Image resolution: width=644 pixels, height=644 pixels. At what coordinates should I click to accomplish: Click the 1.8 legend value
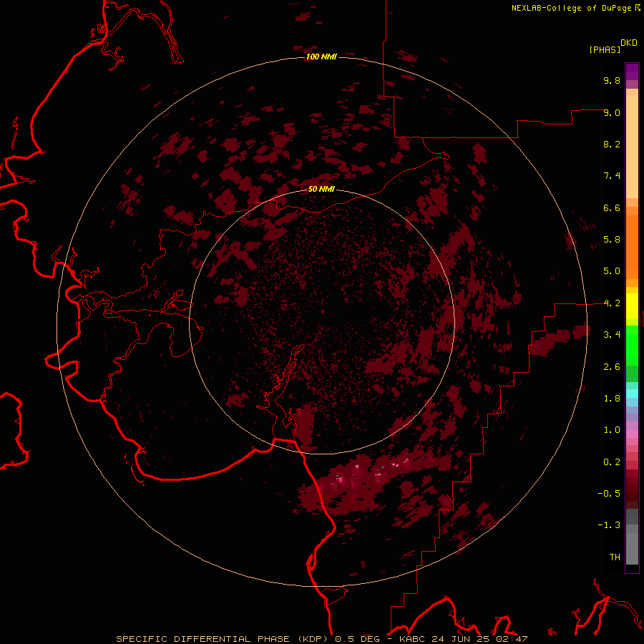(x=612, y=399)
